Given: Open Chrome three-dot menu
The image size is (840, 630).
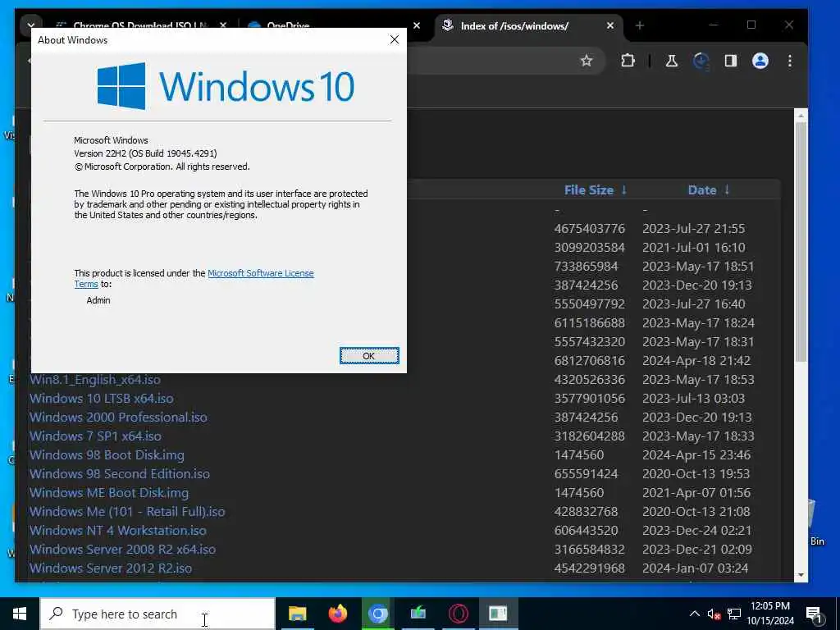Looking at the screenshot, I should (790, 61).
